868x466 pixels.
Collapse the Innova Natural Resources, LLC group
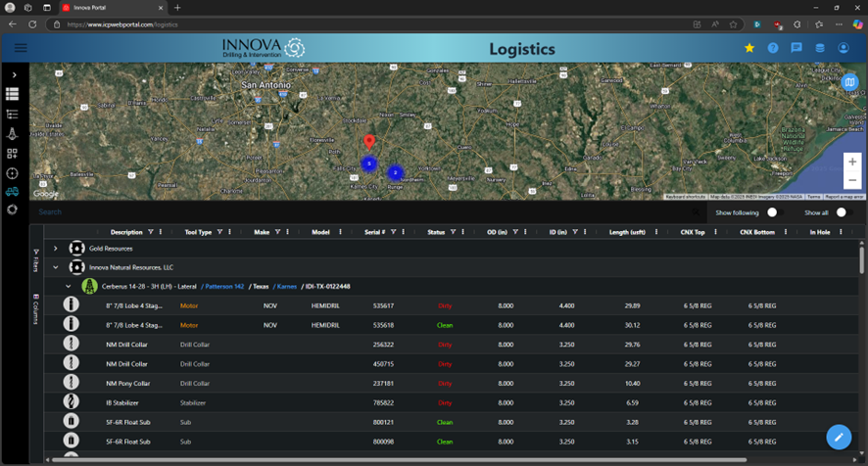pyautogui.click(x=56, y=266)
